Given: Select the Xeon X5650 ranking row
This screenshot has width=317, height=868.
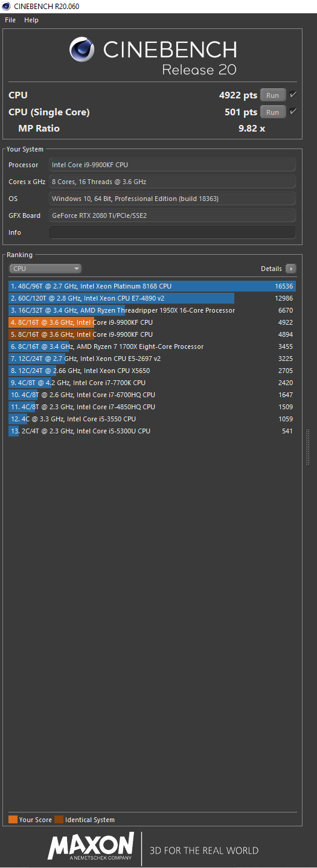Looking at the screenshot, I should pos(152,371).
